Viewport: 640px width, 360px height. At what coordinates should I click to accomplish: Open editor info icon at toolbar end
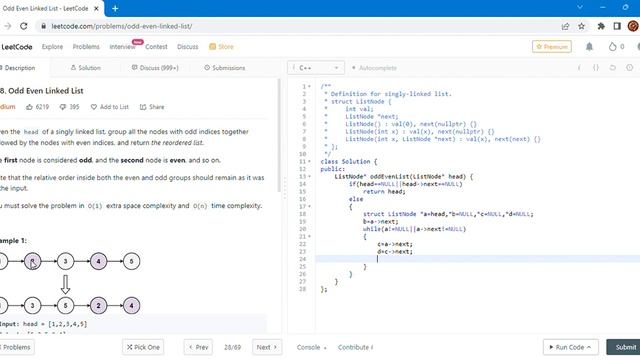[629, 68]
